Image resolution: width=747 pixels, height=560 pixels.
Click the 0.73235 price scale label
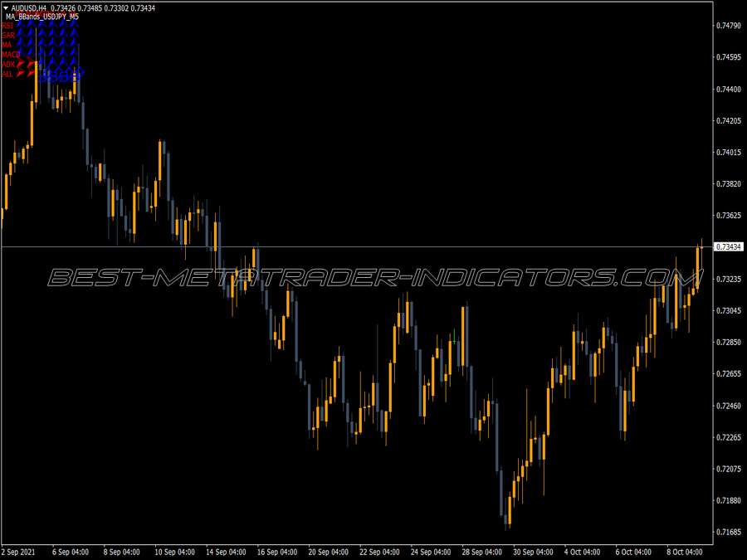(x=729, y=279)
